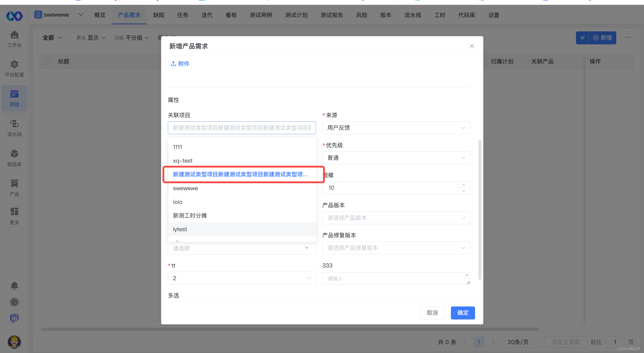Switch to the 测试计划 tab
Screen dimensions: 644x353
(x=296, y=15)
